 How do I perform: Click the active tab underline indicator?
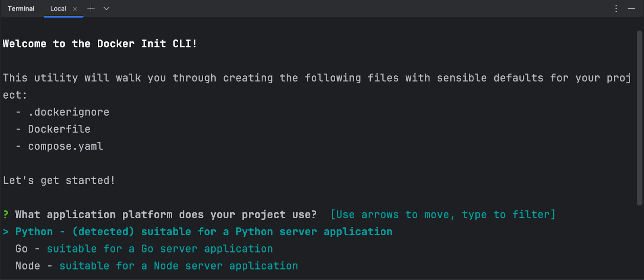click(63, 17)
